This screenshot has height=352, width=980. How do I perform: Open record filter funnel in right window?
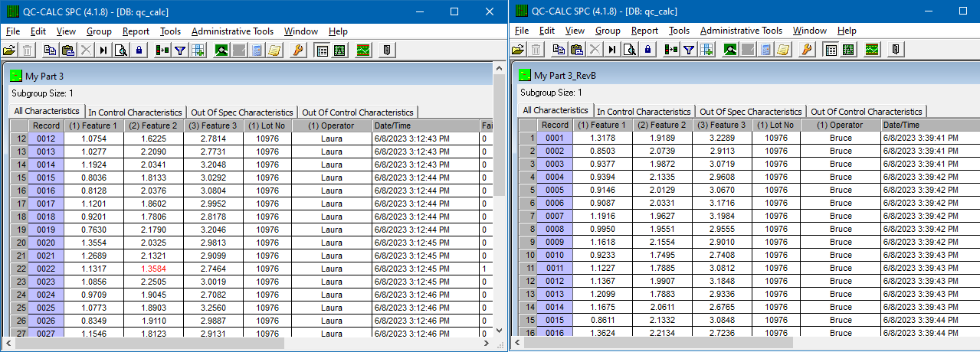point(690,50)
